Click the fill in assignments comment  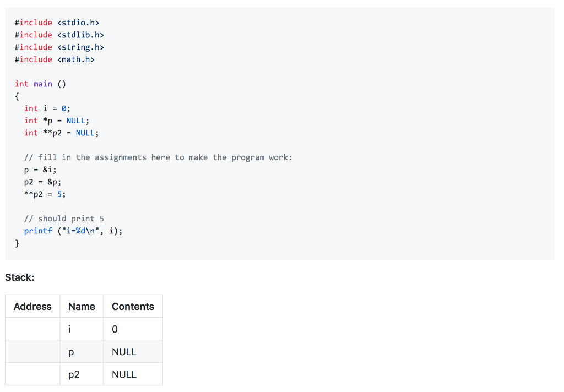point(157,157)
